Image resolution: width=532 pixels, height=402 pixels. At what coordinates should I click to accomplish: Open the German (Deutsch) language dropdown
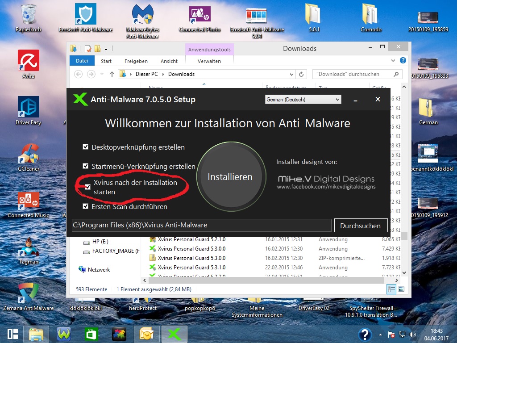(x=303, y=100)
